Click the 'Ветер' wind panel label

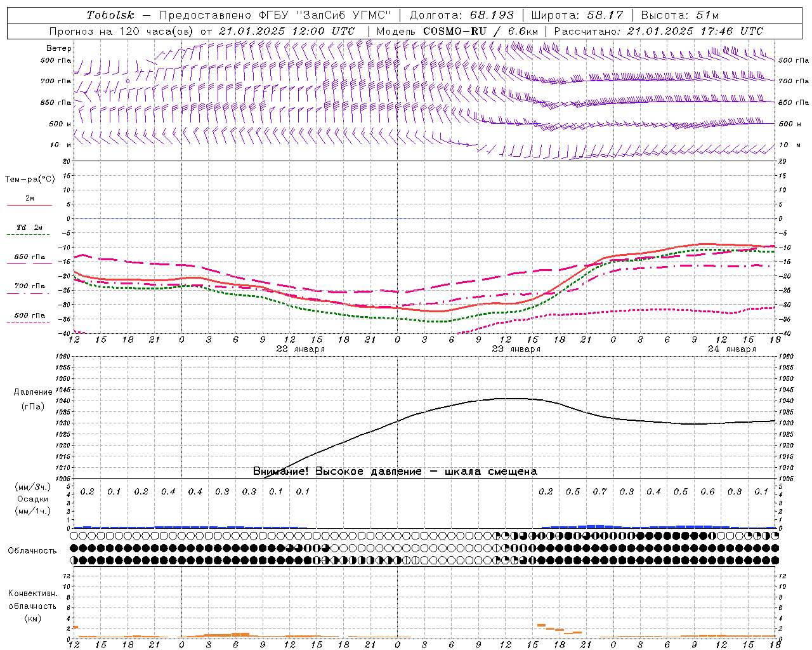point(59,48)
